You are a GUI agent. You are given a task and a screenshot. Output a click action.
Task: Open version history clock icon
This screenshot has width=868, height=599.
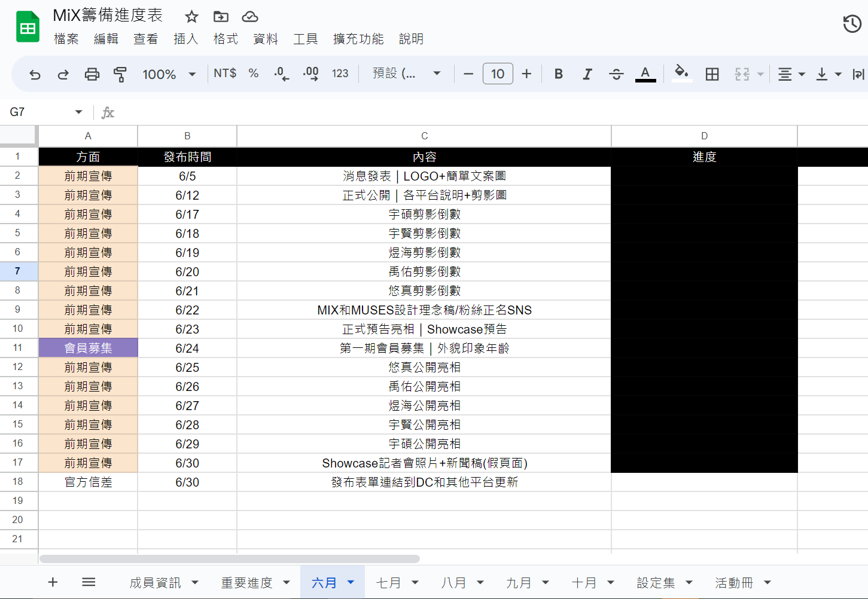pos(852,24)
